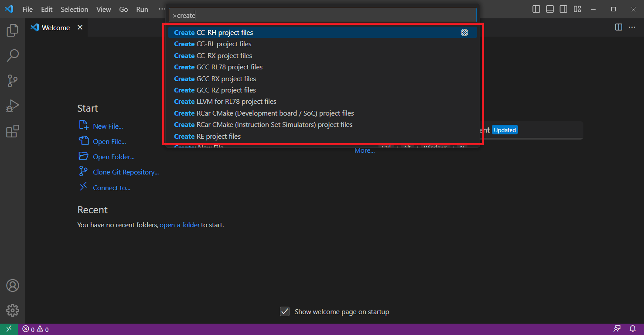Open the View menu
644x335 pixels.
click(x=104, y=9)
